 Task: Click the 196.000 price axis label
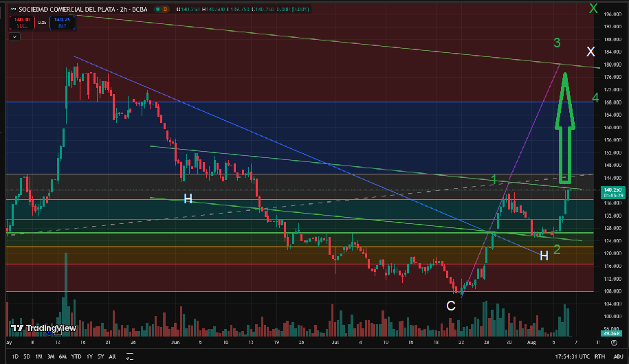(x=612, y=14)
